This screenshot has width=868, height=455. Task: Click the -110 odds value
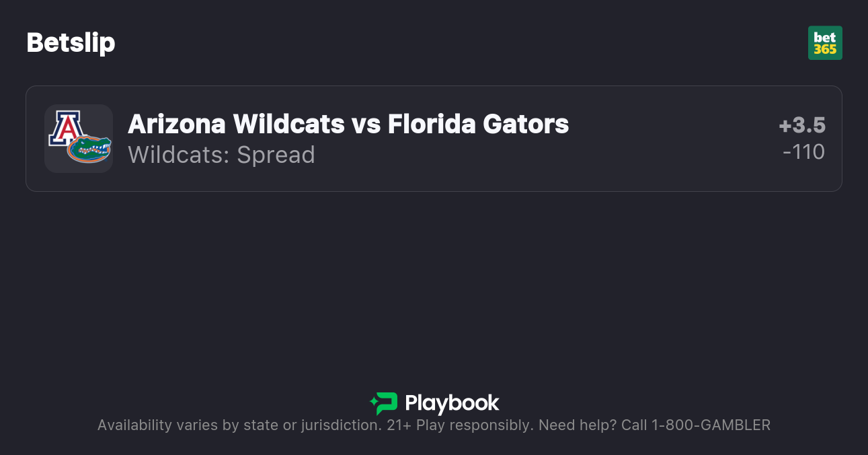click(x=803, y=152)
